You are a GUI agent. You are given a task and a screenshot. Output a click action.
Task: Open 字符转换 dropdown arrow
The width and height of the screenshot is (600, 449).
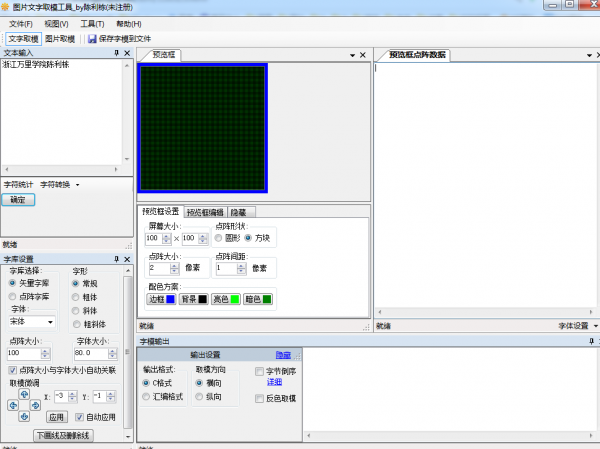(77, 185)
